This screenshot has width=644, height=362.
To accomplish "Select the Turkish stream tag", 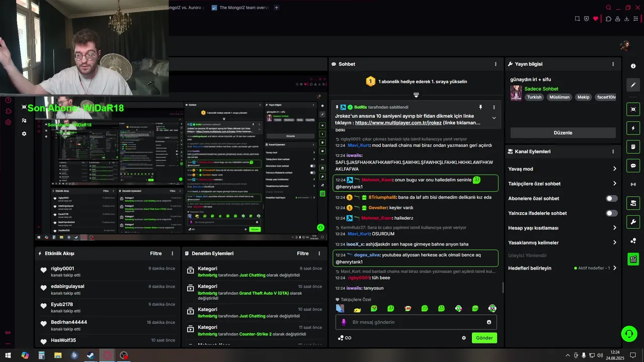I will point(534,98).
